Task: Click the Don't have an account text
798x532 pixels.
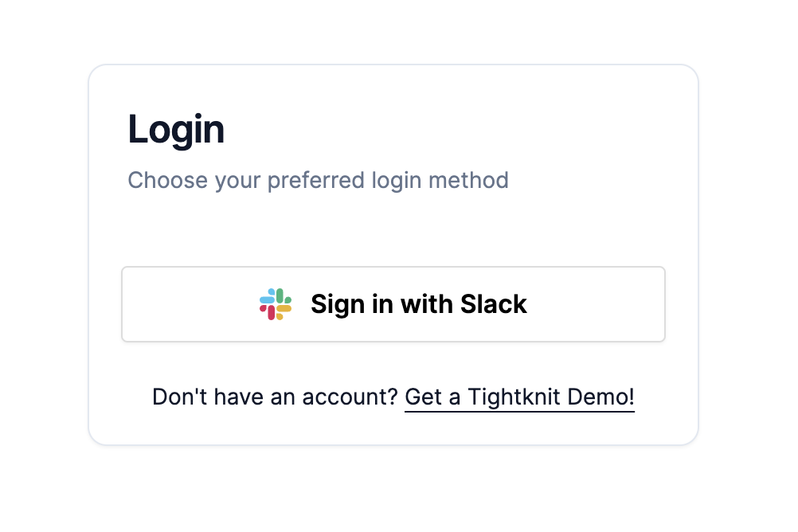Action: (x=275, y=396)
